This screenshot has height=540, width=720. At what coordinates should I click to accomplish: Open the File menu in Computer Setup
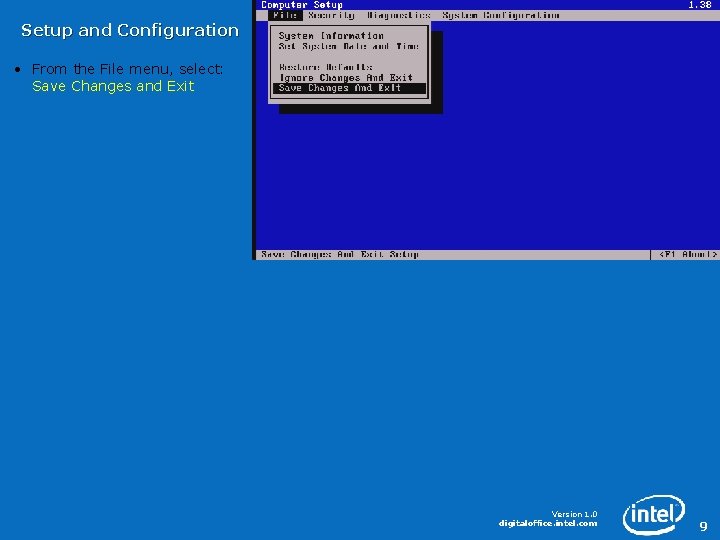coord(285,15)
